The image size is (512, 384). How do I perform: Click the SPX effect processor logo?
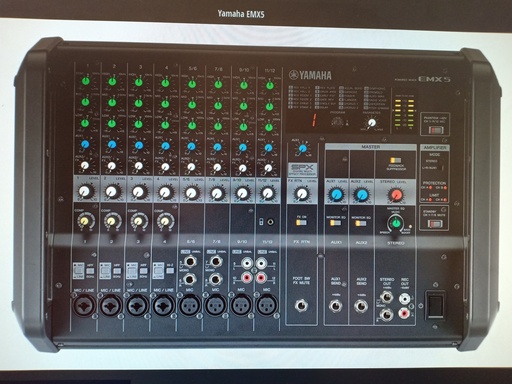pos(302,170)
